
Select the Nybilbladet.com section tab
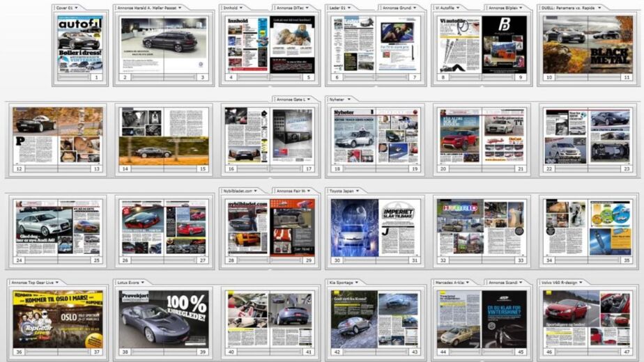pos(240,191)
